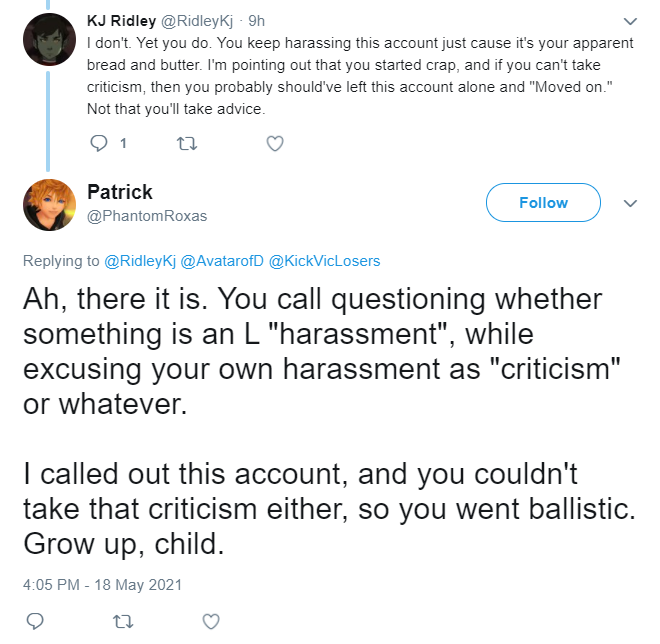Expand the chevron menu beside Follow button
The image size is (660, 644).
point(630,203)
